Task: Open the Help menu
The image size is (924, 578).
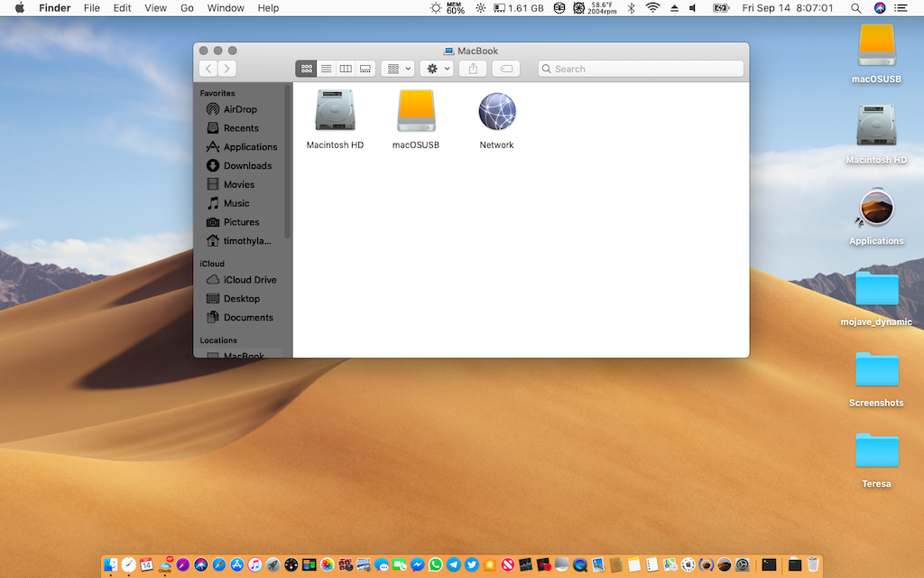Action: [268, 7]
